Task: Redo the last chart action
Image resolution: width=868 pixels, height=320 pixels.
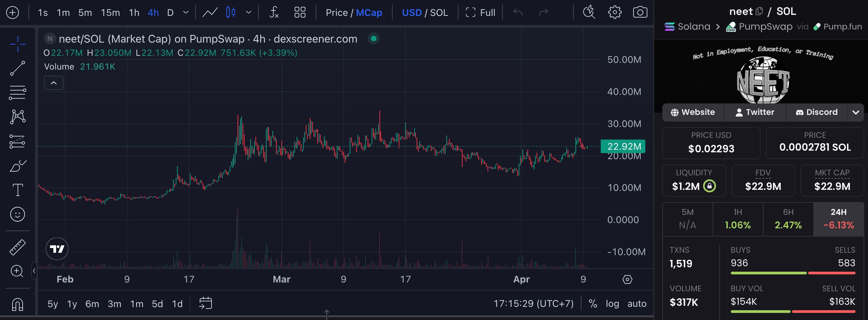Action: pyautogui.click(x=543, y=13)
